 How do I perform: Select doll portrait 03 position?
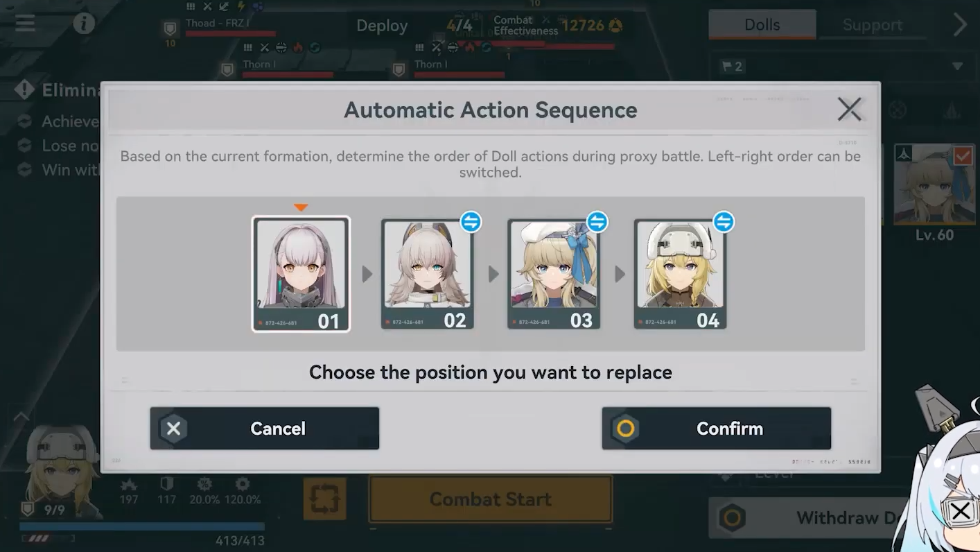pos(554,274)
